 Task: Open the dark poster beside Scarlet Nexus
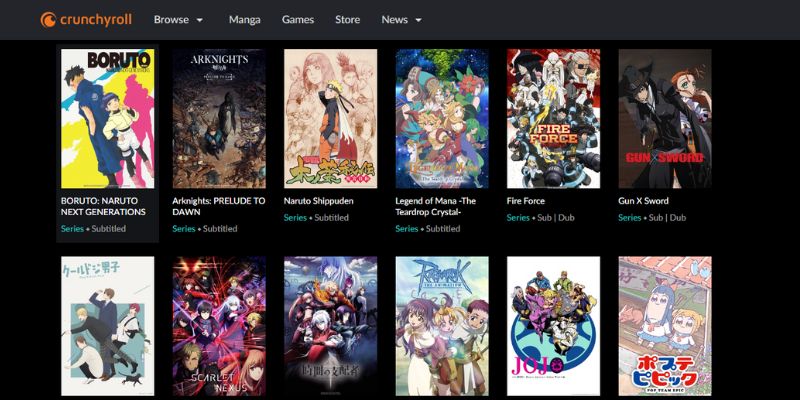331,327
